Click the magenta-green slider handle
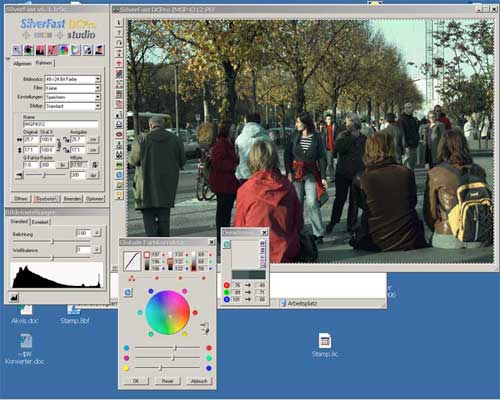 [x=173, y=358]
